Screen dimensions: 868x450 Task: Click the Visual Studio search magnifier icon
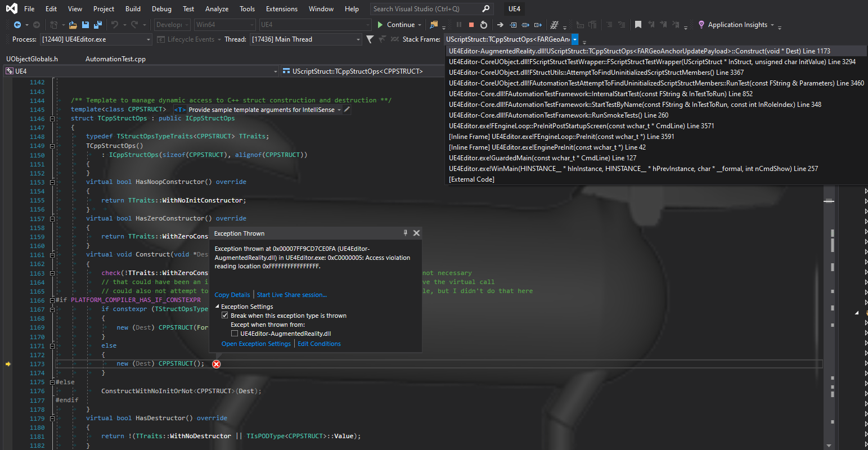(486, 8)
